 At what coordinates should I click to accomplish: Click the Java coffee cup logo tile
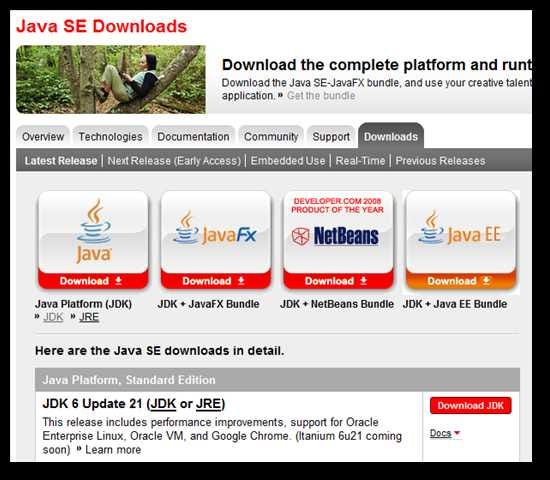pos(93,232)
